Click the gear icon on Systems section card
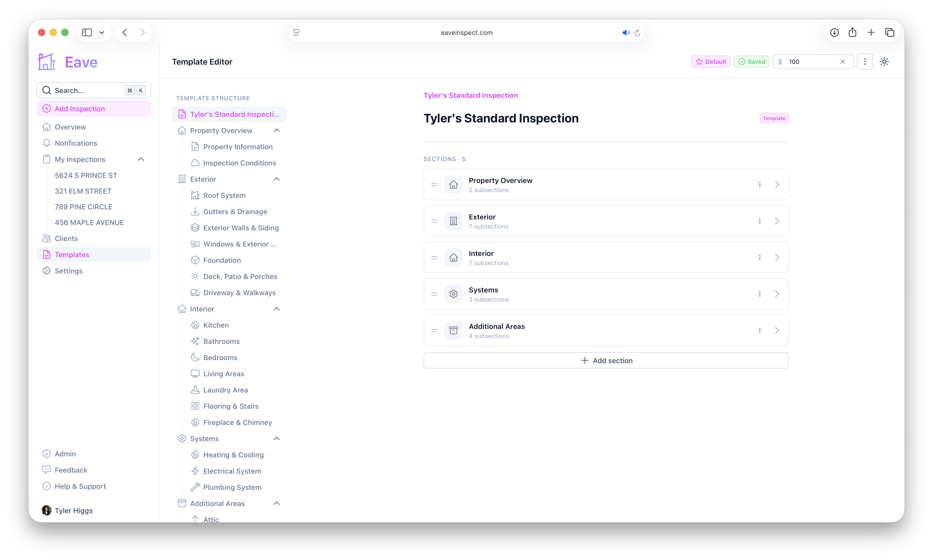The image size is (933, 560). pos(453,294)
